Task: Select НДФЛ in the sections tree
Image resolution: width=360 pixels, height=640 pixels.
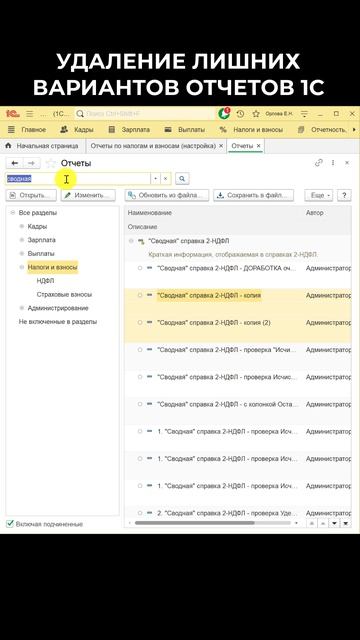Action: tap(45, 281)
